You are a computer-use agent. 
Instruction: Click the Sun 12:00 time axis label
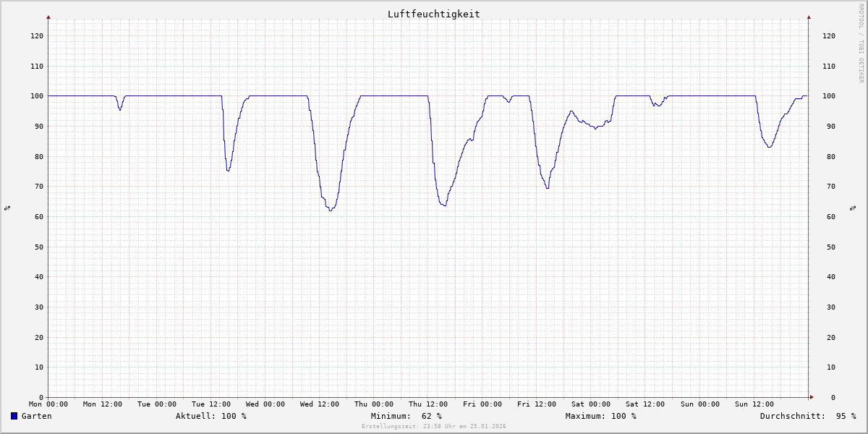754,404
